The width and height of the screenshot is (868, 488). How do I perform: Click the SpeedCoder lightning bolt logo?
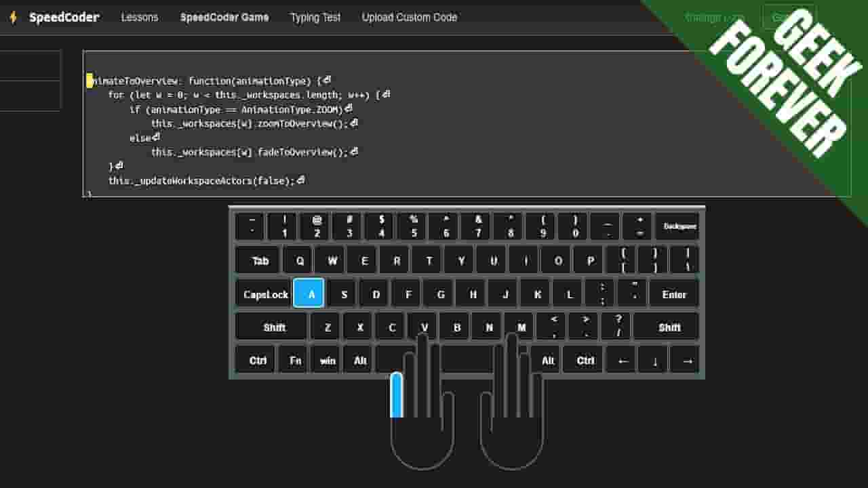pyautogui.click(x=13, y=18)
